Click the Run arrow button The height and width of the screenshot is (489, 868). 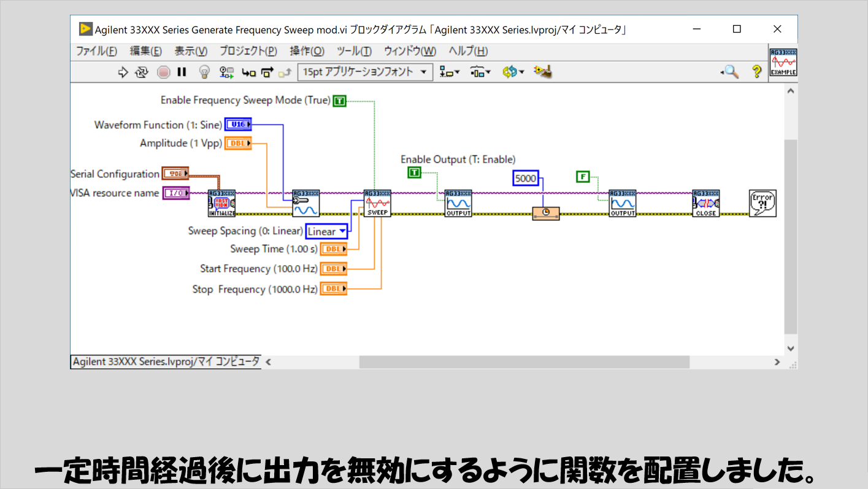(123, 72)
